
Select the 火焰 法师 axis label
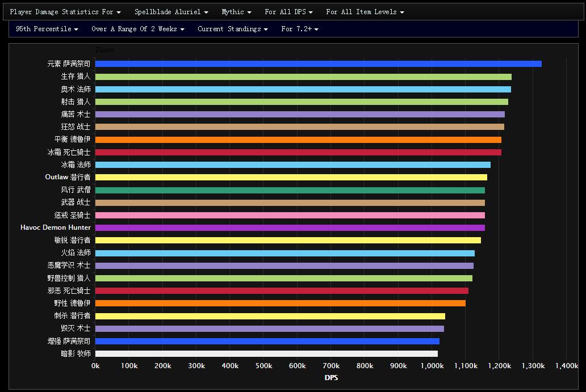point(76,253)
